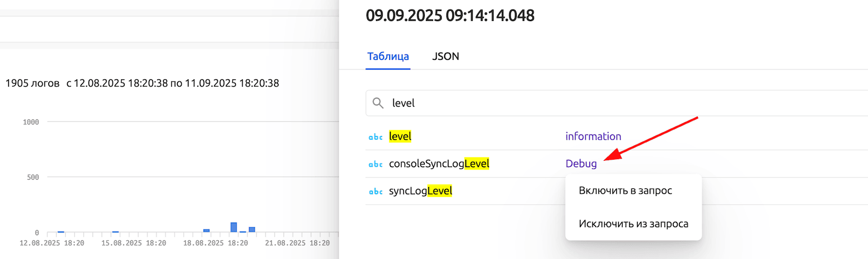Click the first histogram bar near 12.08.2025

tap(61, 231)
